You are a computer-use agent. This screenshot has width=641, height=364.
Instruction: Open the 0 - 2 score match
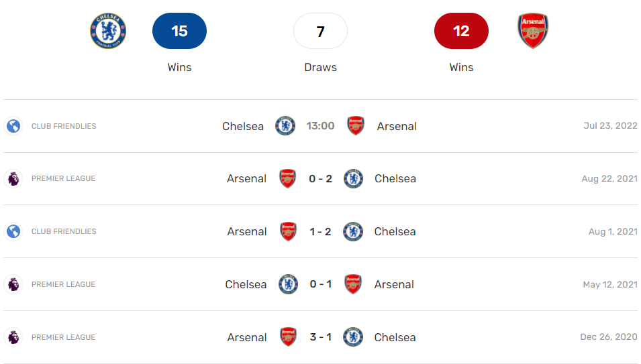320,178
